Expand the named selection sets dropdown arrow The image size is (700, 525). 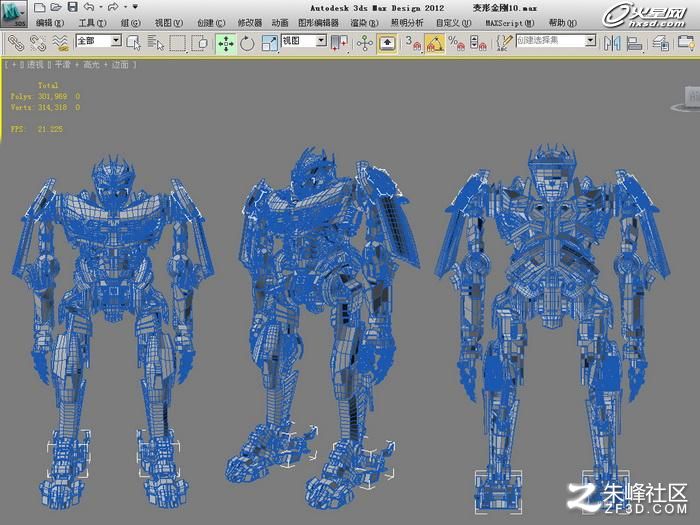click(591, 41)
